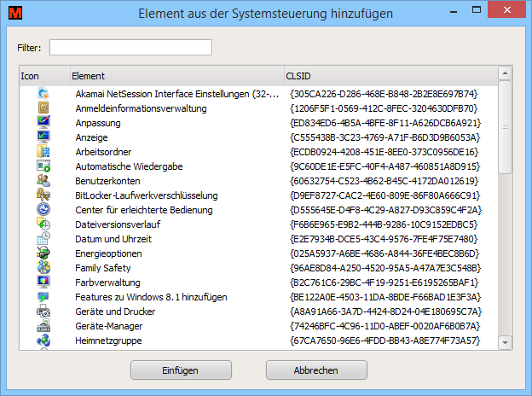The width and height of the screenshot is (532, 396).
Task: Select the Heimnetzgruppe spheres icon
Action: pyautogui.click(x=43, y=340)
